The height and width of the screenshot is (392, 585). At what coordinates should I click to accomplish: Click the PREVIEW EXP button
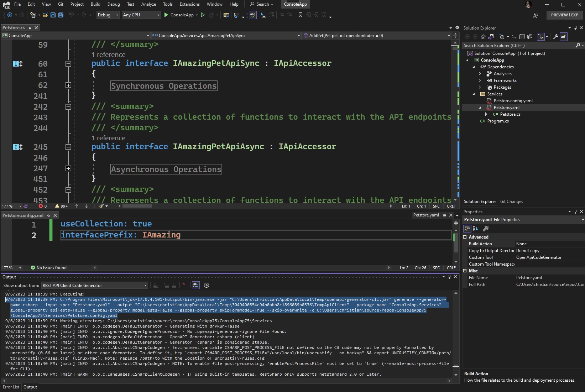pyautogui.click(x=564, y=15)
